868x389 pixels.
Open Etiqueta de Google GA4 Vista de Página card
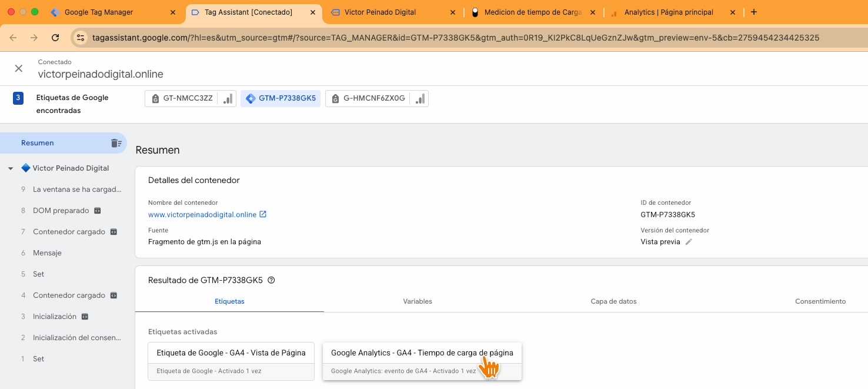tap(231, 361)
